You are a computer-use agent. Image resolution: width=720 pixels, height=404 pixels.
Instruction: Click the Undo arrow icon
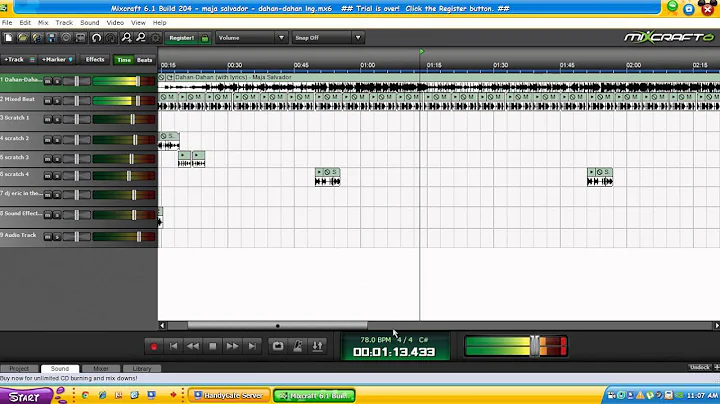96,38
